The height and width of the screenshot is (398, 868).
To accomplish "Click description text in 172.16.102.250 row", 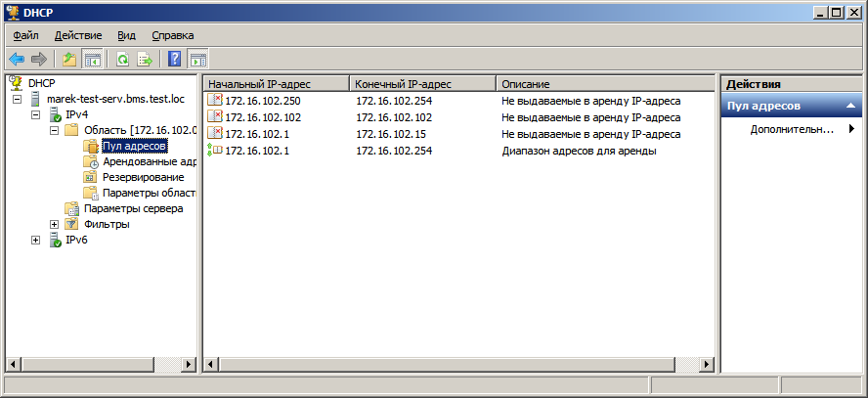I will tap(590, 101).
